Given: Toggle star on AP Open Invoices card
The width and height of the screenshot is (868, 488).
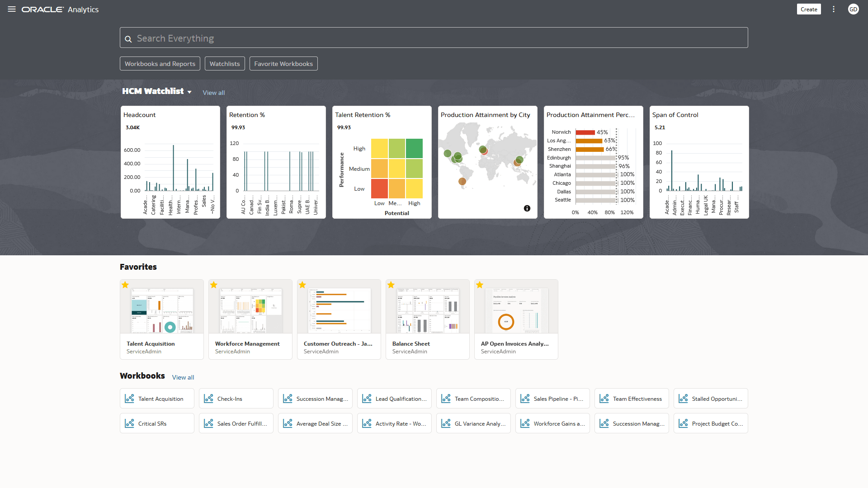Looking at the screenshot, I should pos(480,285).
